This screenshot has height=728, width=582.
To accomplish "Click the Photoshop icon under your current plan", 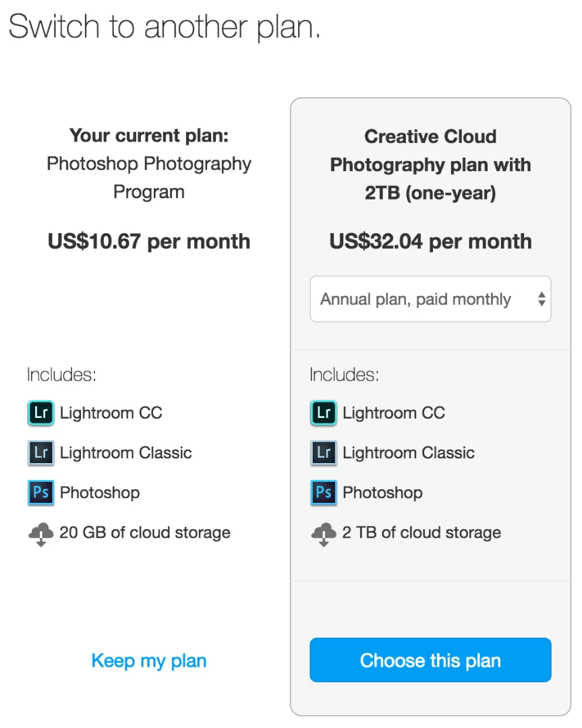I will pyautogui.click(x=40, y=493).
